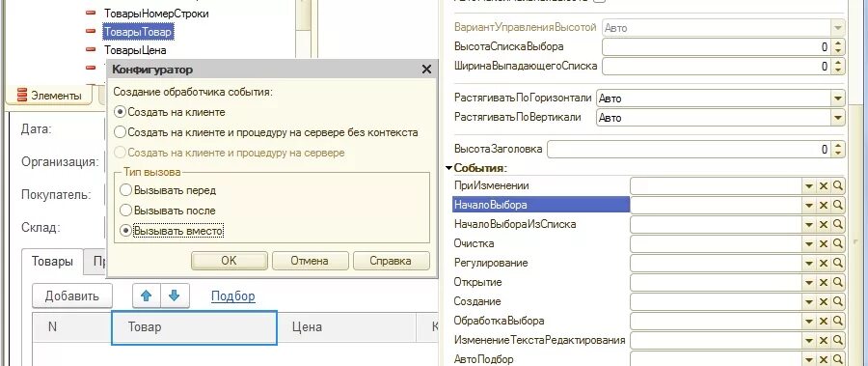868x366 pixels.
Task: Click the ВысотаСпискаВыбора value field
Action: point(717,47)
